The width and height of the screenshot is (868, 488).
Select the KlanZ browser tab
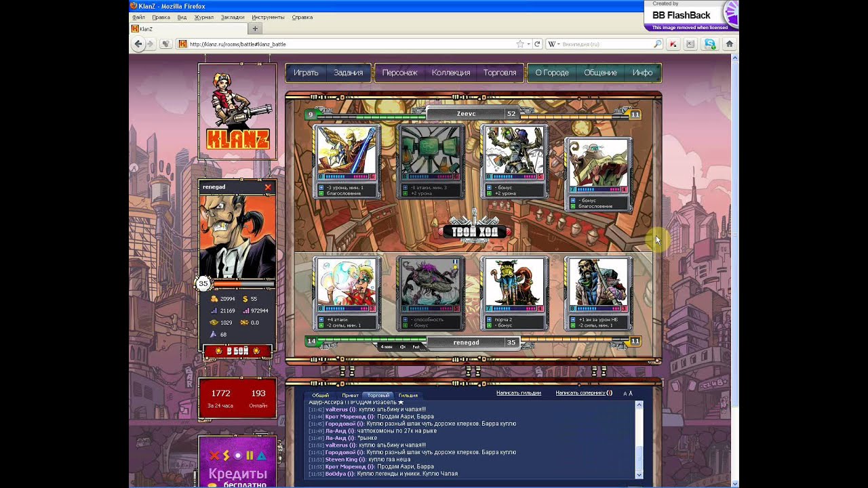click(188, 28)
